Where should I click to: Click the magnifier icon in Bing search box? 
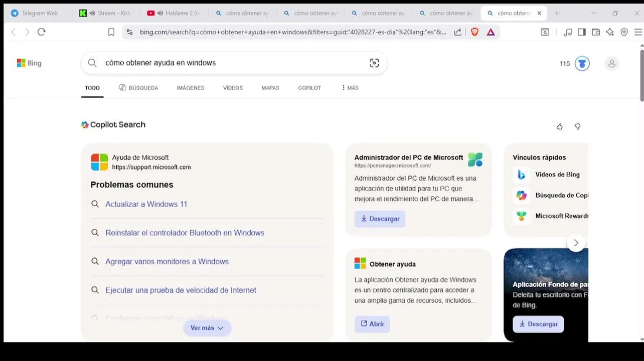click(92, 63)
